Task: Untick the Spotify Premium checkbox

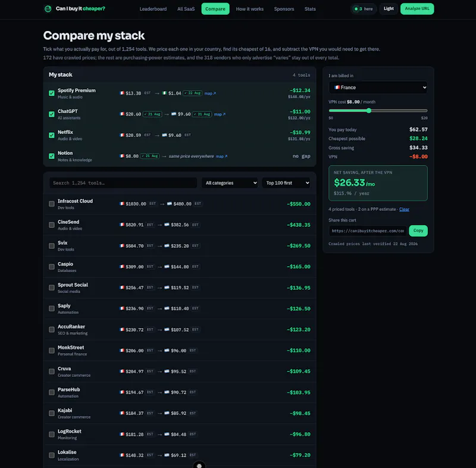Action: [52, 93]
